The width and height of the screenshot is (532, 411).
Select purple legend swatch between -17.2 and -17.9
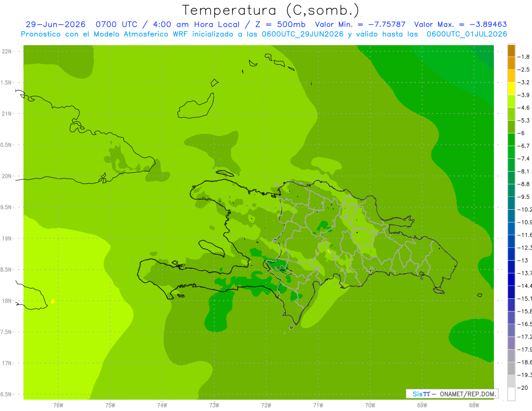coord(511,343)
